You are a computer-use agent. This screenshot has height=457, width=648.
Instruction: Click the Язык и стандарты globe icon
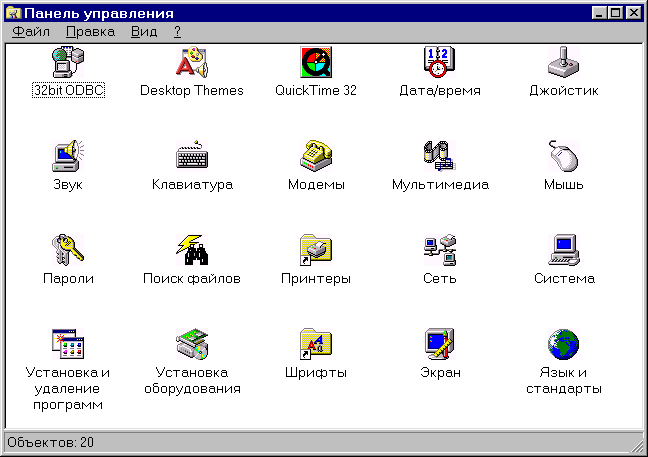[564, 344]
